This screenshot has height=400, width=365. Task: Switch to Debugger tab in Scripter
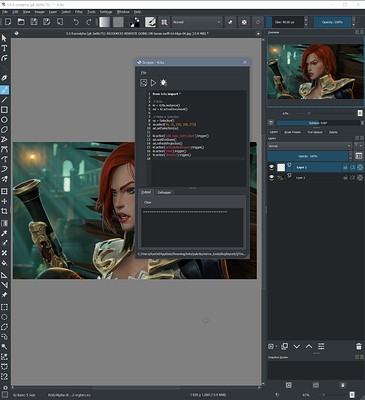pyautogui.click(x=164, y=192)
